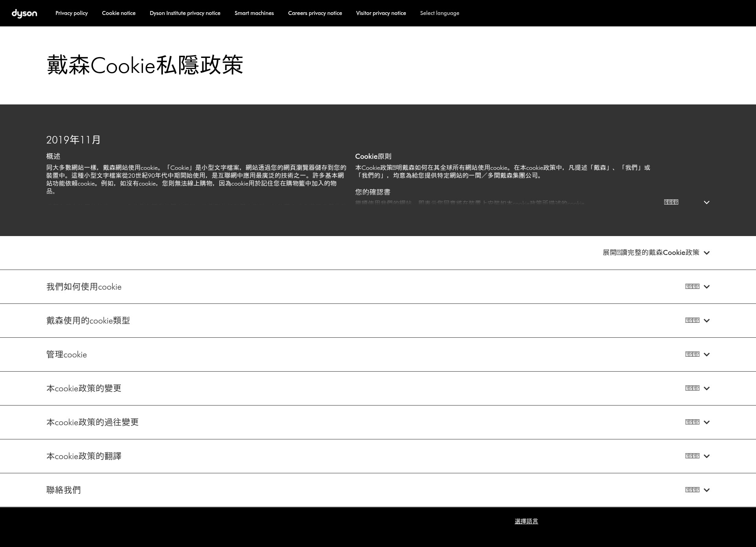Click the 戴森Cookie私隱政策 page heading
This screenshot has width=756, height=547.
tap(145, 65)
